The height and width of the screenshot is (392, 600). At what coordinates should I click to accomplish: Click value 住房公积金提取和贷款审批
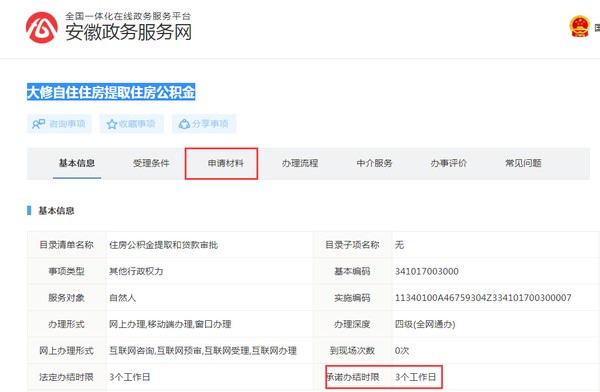pos(164,245)
